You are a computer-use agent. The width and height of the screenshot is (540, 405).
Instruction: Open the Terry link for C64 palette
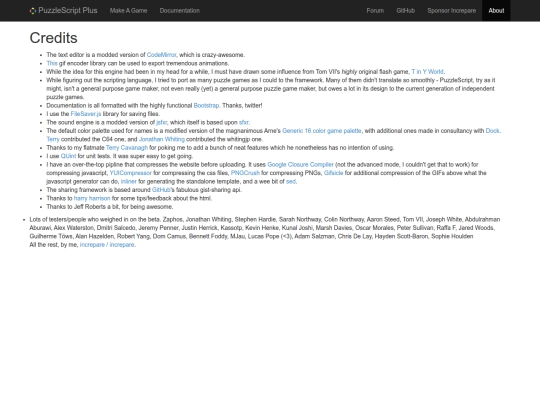[53, 139]
